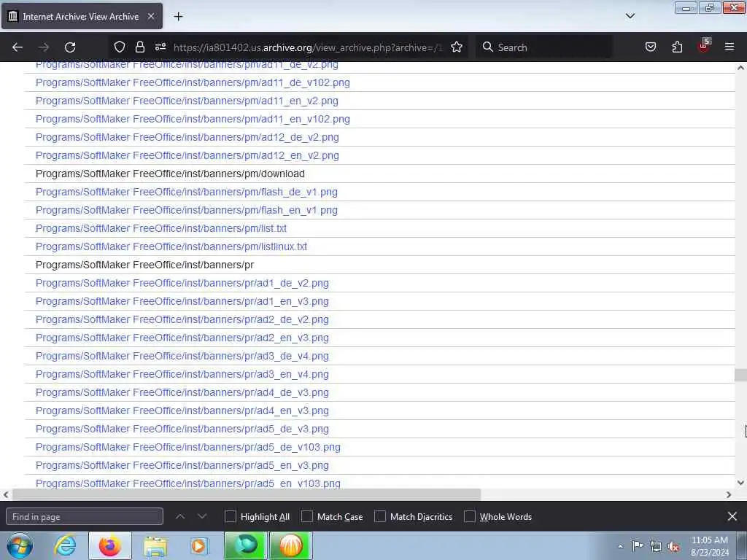Viewport: 747px width, 560px height.
Task: Enable Match Diacritics checkbox
Action: (x=380, y=517)
